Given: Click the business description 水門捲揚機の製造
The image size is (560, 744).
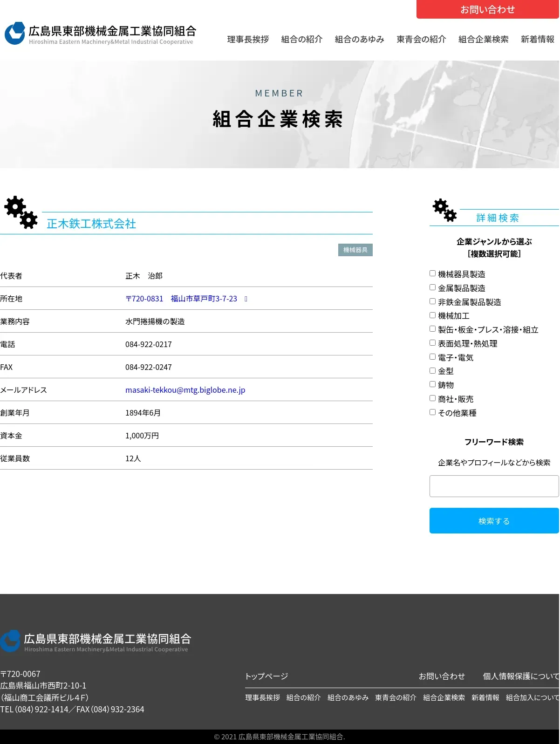Looking at the screenshot, I should coord(155,321).
